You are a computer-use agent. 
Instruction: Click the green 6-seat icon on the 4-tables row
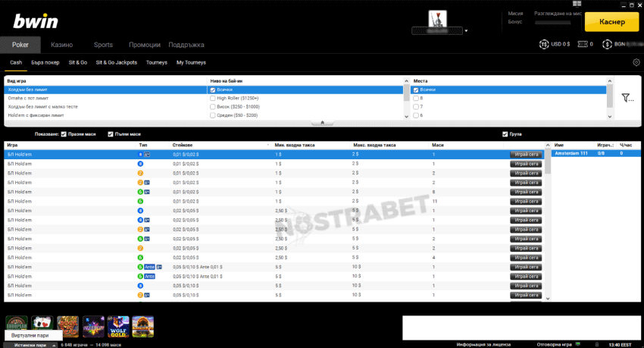(x=140, y=258)
